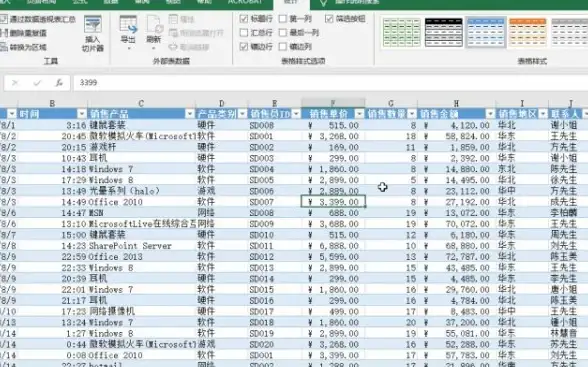Screen dimensions: 588x367
Task: Toggle the First Column (第一列) checkbox
Action: tap(283, 18)
